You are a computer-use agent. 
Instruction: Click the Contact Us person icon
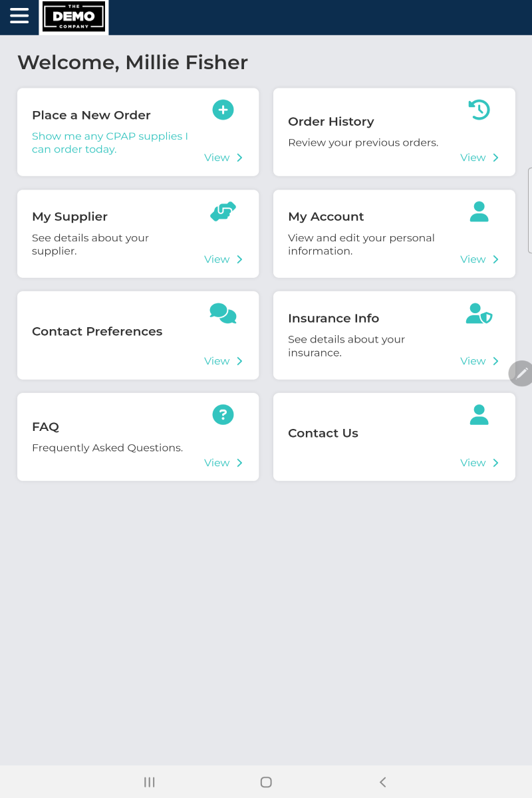(479, 415)
